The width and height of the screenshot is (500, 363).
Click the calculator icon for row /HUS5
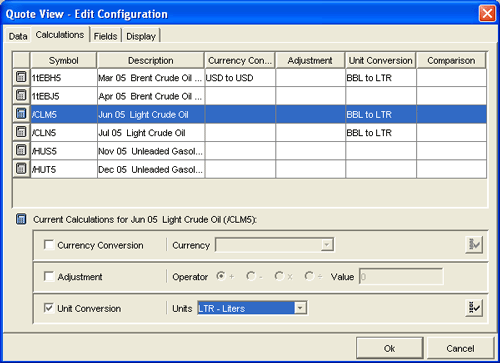pyautogui.click(x=21, y=150)
